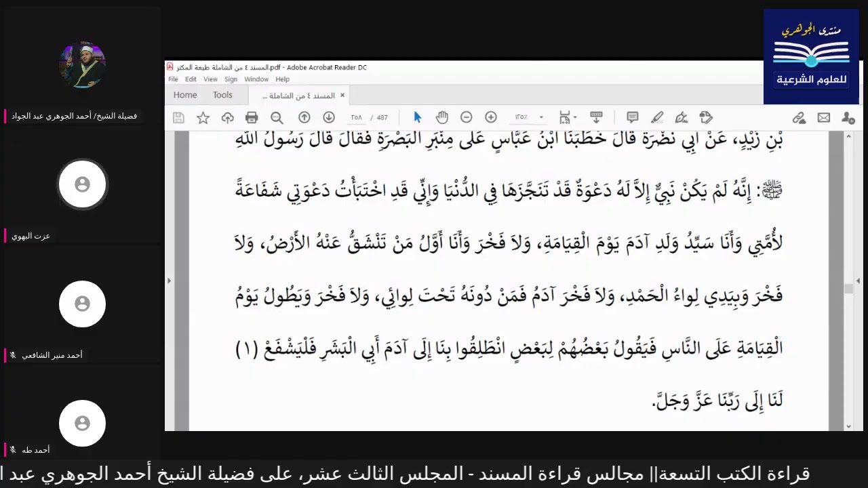Click the page number field
The height and width of the screenshot is (488, 868).
tap(356, 117)
